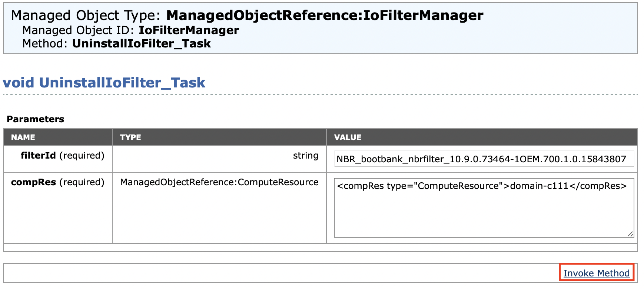Select the bold filterId parameter name
The width and height of the screenshot is (644, 289).
click(38, 156)
